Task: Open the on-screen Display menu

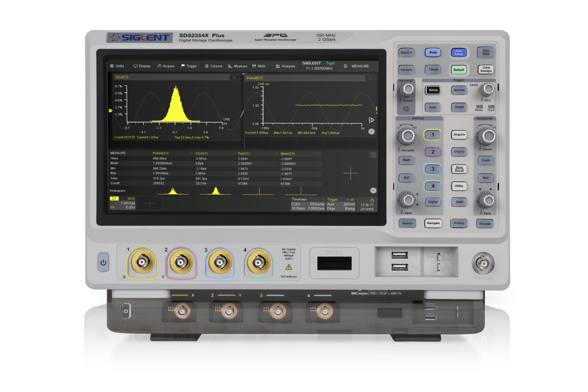Action: 142,66
